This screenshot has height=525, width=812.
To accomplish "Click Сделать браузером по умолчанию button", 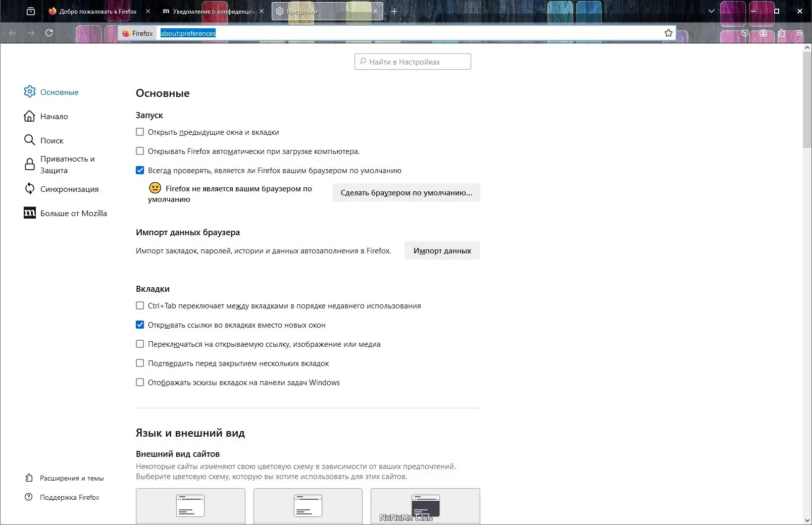I will click(x=407, y=192).
